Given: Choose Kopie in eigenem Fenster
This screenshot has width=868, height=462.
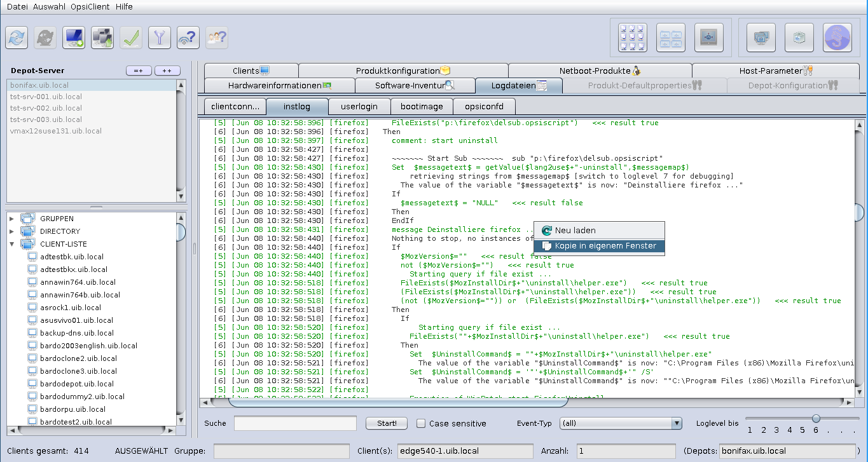Looking at the screenshot, I should (x=599, y=246).
